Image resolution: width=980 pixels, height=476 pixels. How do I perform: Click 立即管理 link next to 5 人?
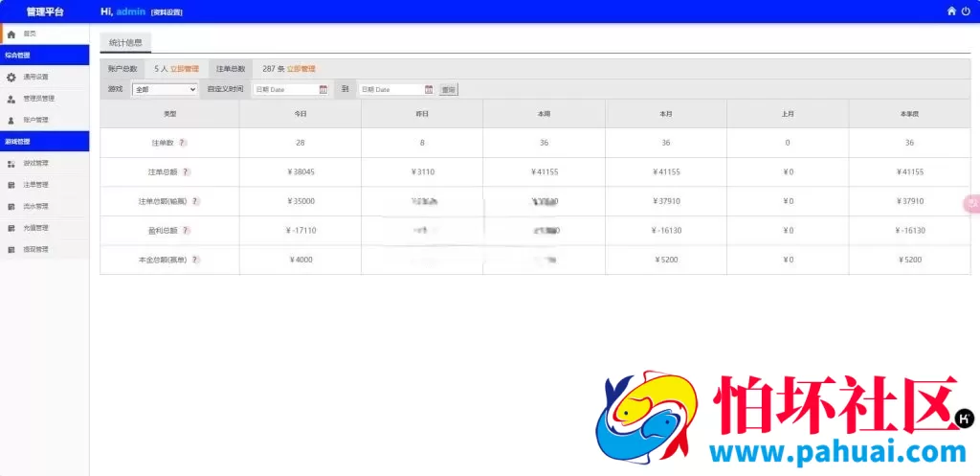tap(185, 69)
